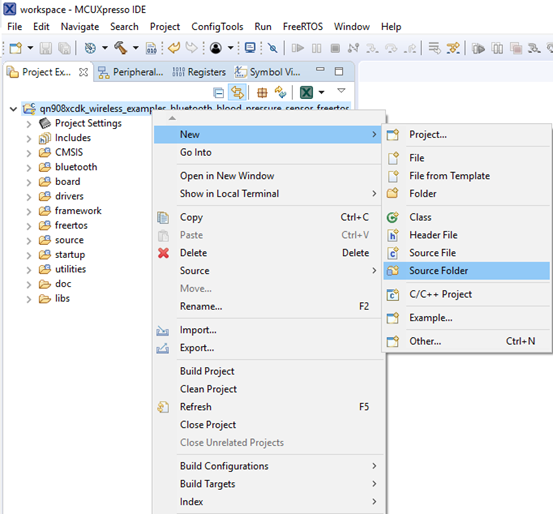Select Delete in context menu
553x514 pixels.
pos(268,253)
